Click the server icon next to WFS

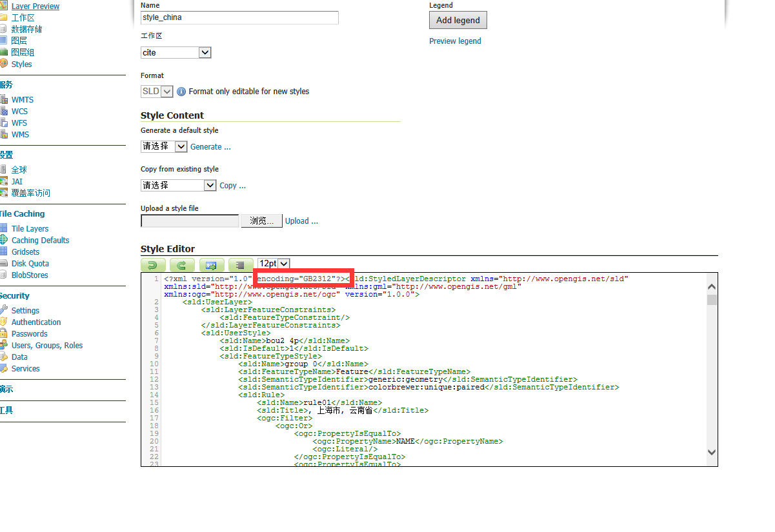(x=3, y=123)
